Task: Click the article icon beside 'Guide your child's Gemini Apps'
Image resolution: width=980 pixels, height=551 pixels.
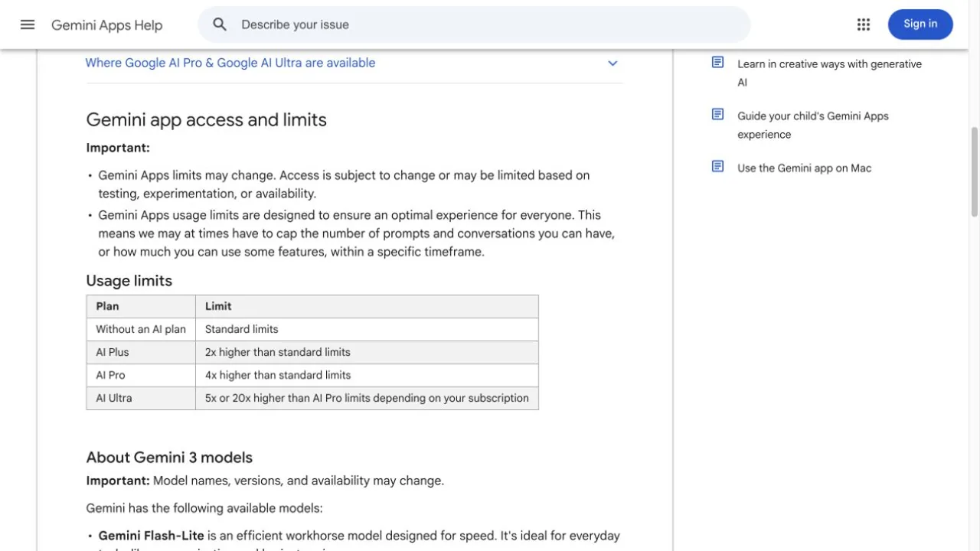Action: pyautogui.click(x=717, y=114)
